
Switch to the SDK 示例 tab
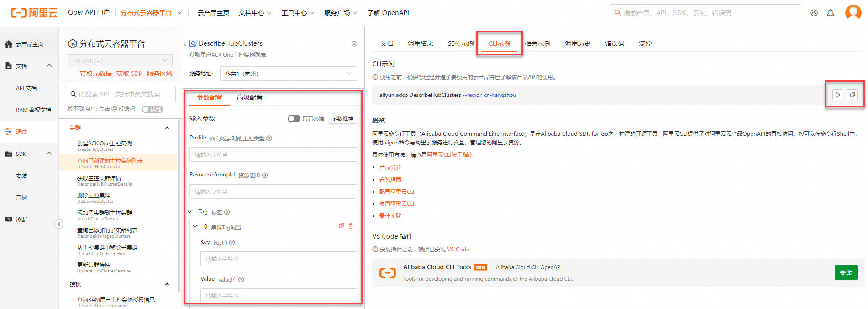461,43
